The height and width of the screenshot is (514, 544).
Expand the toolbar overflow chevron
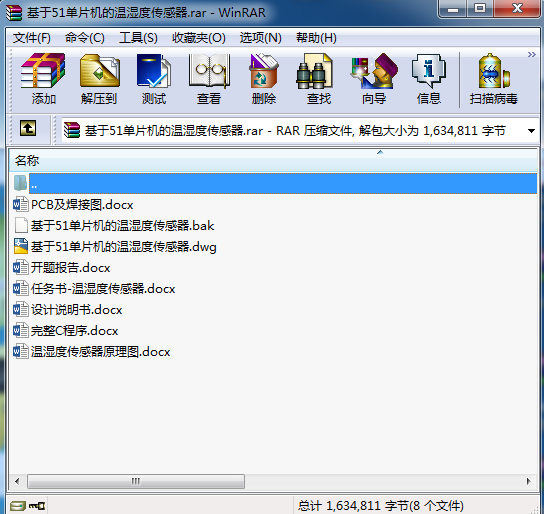pyautogui.click(x=531, y=54)
